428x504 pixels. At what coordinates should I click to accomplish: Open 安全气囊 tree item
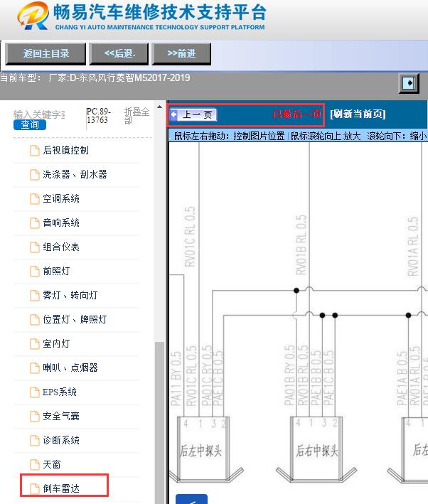click(x=61, y=417)
